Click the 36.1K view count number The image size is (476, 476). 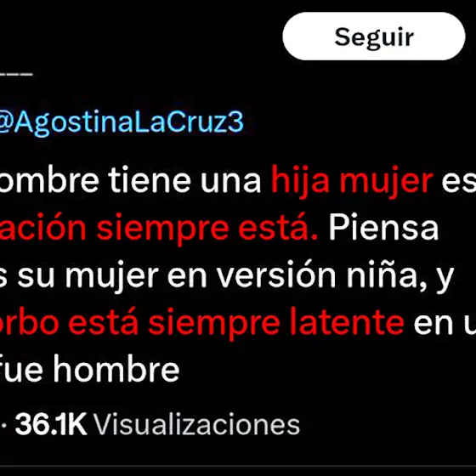[51, 424]
